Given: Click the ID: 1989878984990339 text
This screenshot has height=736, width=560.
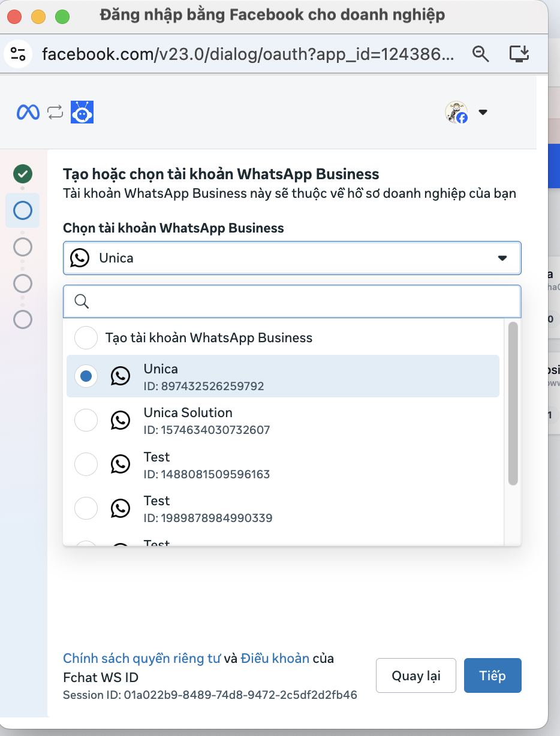Looking at the screenshot, I should coord(208,518).
